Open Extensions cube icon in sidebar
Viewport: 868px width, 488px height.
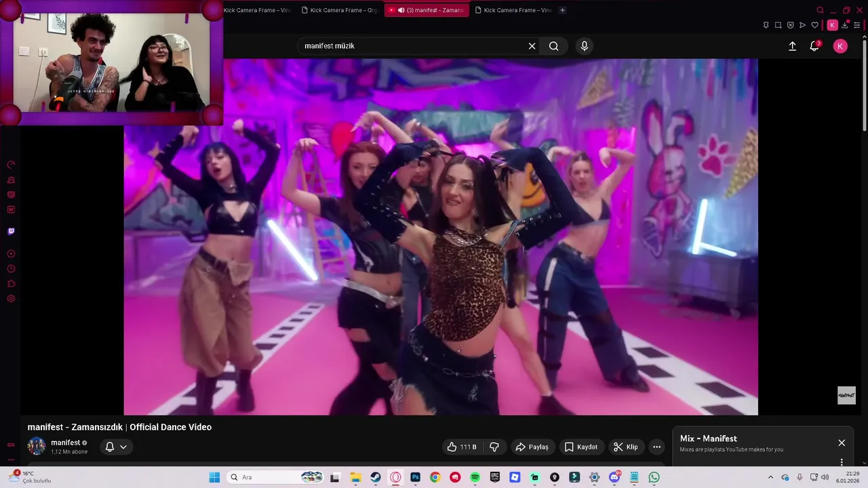coord(11,284)
